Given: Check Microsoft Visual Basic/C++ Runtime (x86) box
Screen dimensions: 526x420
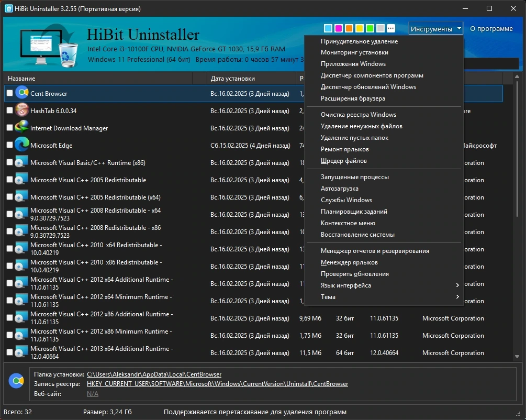Looking at the screenshot, I should pyautogui.click(x=10, y=162).
